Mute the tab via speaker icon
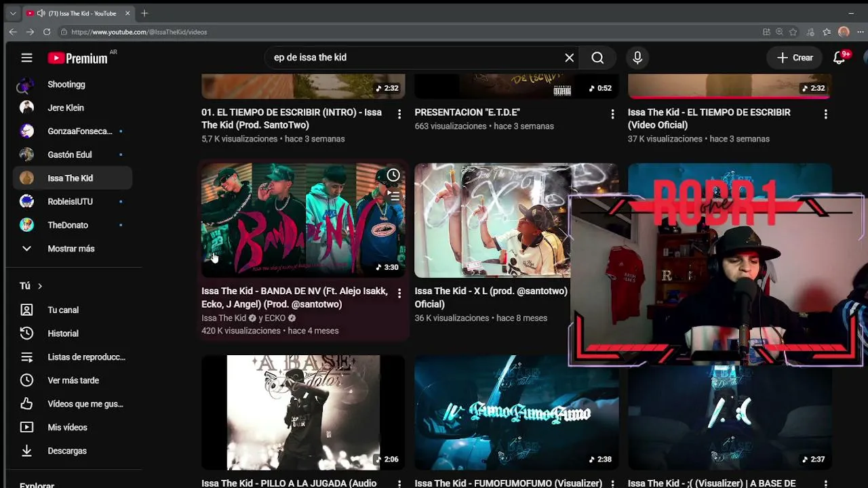868x488 pixels. (41, 13)
